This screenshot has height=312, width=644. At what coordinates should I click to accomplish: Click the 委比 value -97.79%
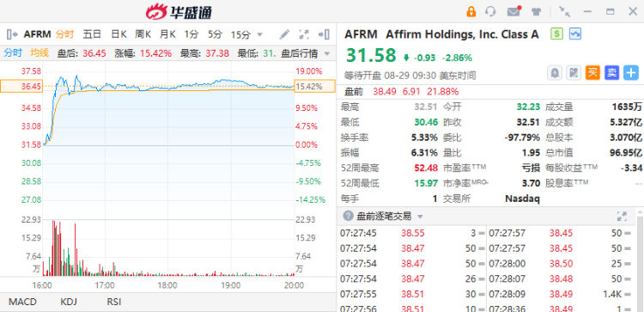(522, 138)
